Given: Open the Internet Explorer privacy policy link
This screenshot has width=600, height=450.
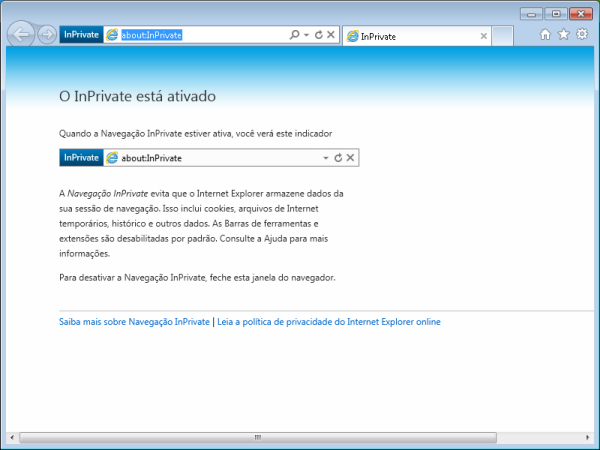Looking at the screenshot, I should click(328, 322).
